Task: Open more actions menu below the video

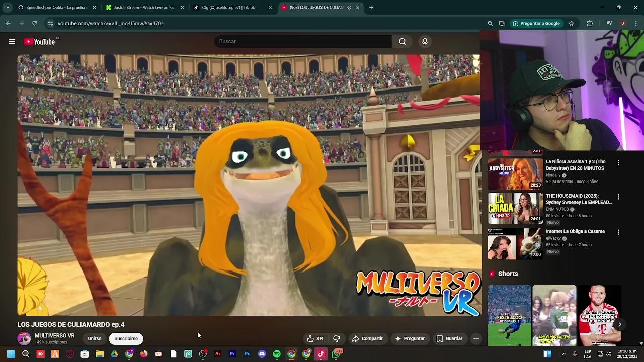Action: (476, 339)
